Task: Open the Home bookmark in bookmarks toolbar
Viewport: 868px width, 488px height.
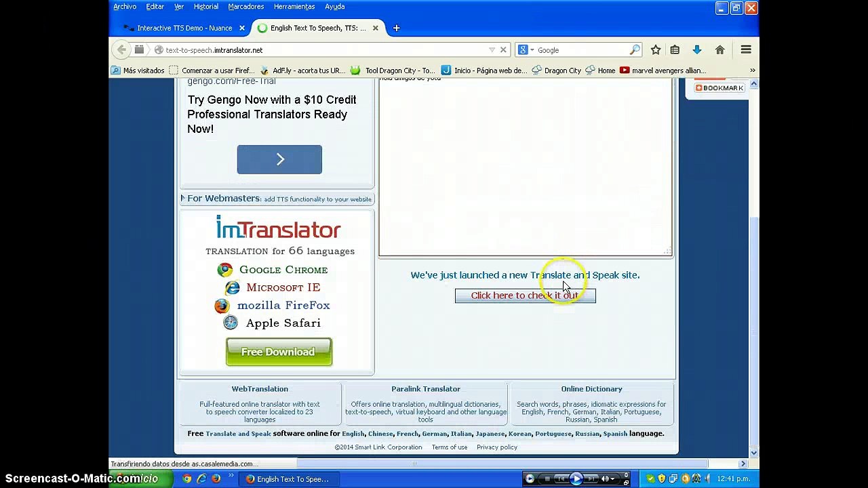Action: (x=601, y=70)
